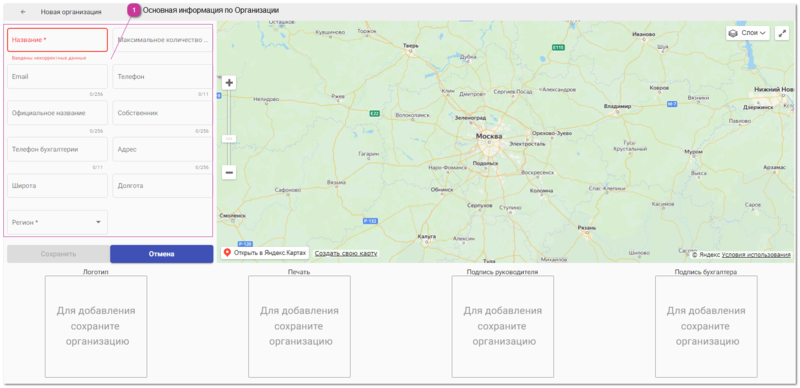
Task: Focus the Название input field
Action: coord(58,40)
